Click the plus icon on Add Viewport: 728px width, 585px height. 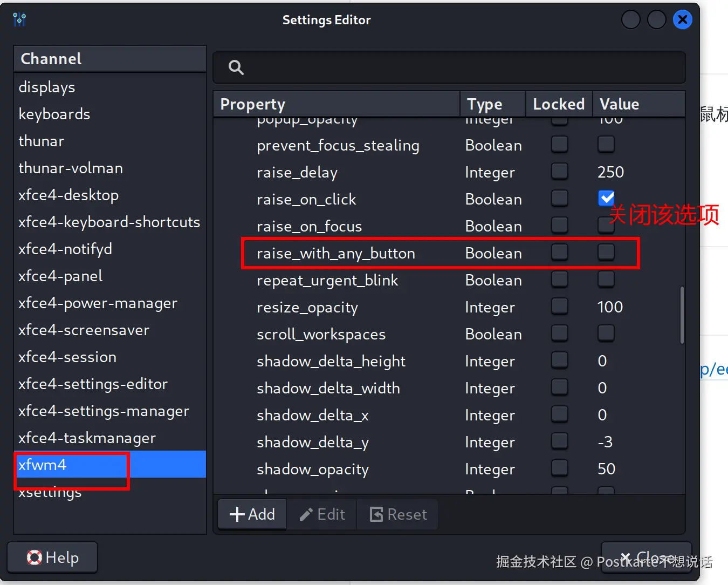click(x=237, y=514)
